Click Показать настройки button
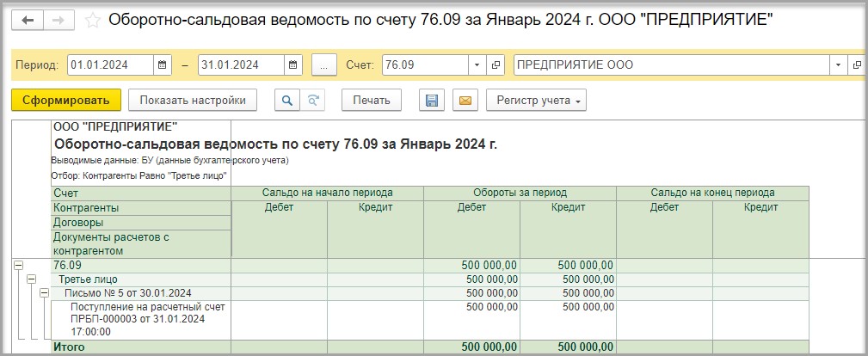 point(193,101)
